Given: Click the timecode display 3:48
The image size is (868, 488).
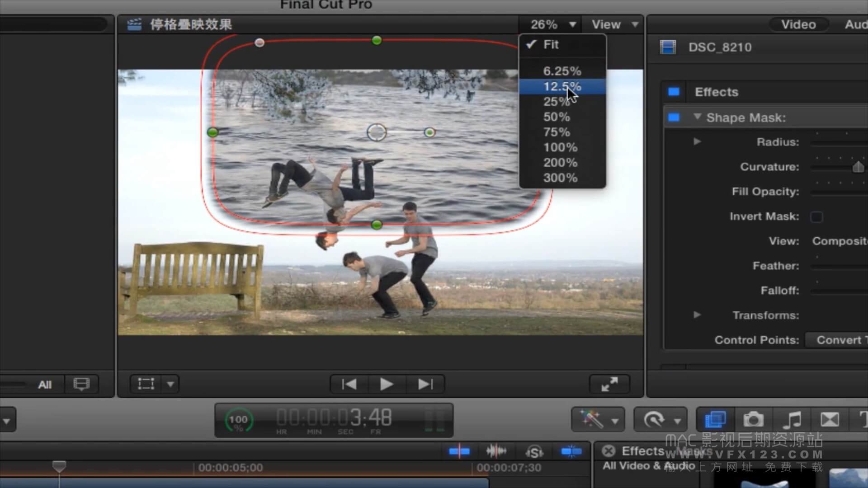Looking at the screenshot, I should (x=334, y=418).
